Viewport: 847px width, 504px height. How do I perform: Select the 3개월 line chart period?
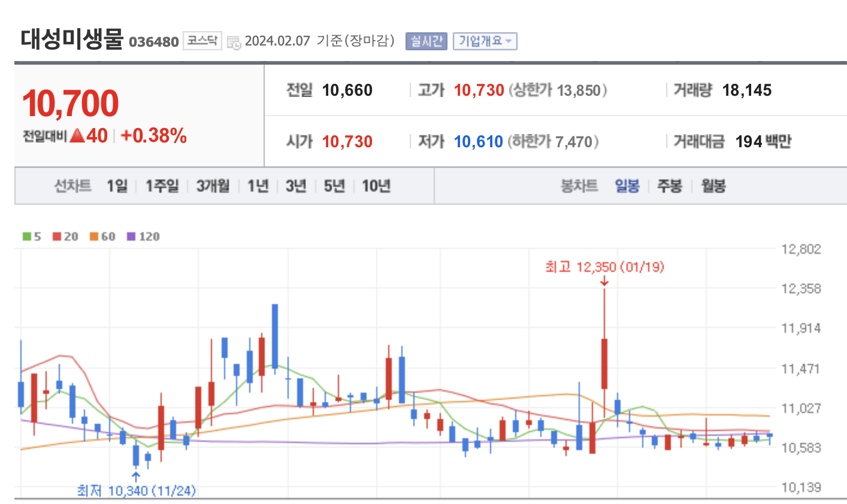point(213,186)
